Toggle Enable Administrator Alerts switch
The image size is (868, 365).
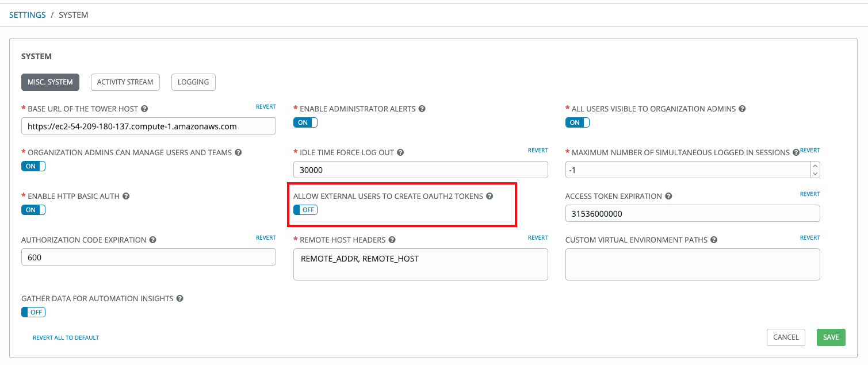coord(305,122)
